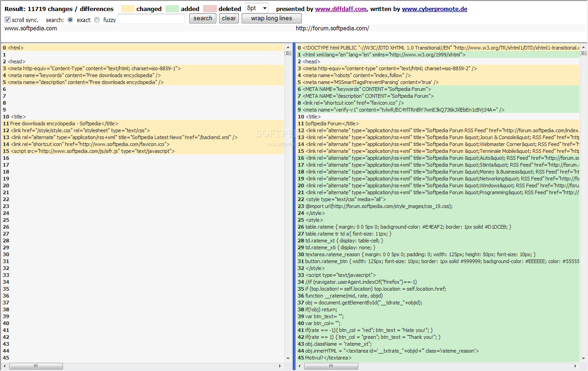This screenshot has width=588, height=371.
Task: Click the right pane vertical scrollbar thumb
Action: pos(584,53)
